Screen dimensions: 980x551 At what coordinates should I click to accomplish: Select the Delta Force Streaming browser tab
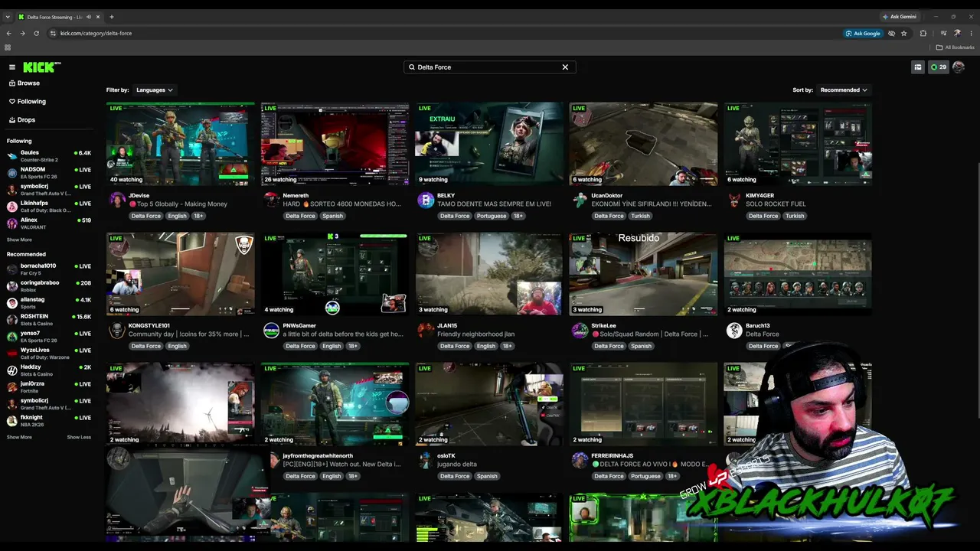(60, 17)
